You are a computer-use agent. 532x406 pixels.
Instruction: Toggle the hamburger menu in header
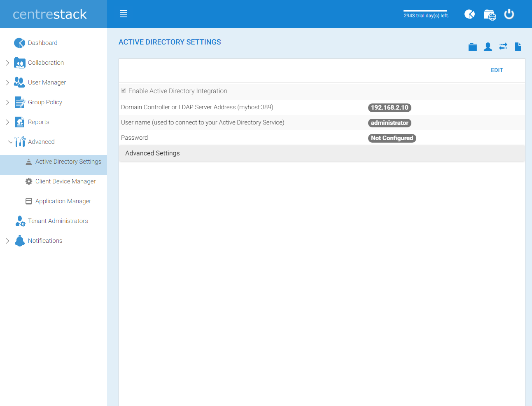(x=124, y=14)
